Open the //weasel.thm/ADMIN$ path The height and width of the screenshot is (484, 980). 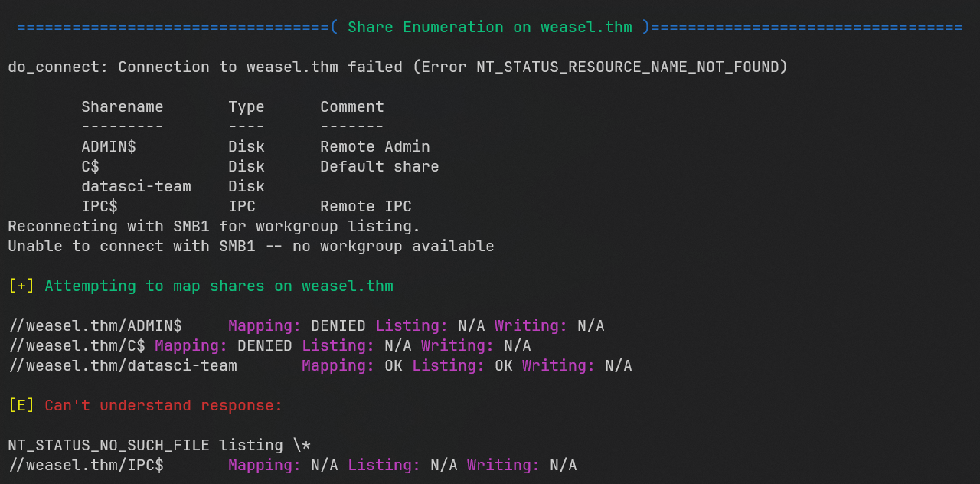(x=95, y=326)
